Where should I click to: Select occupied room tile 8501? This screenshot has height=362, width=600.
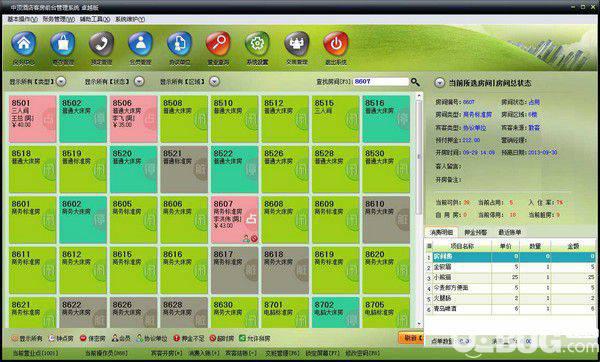pos(33,119)
